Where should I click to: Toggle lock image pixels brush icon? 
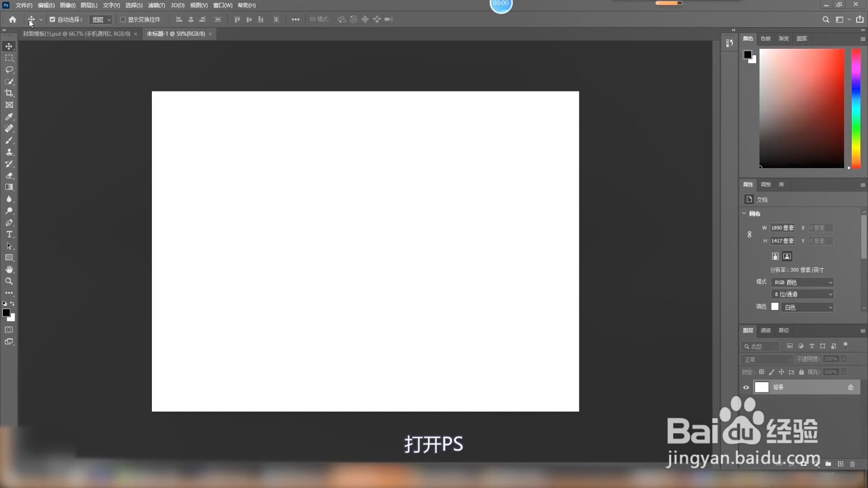pyautogui.click(x=771, y=372)
